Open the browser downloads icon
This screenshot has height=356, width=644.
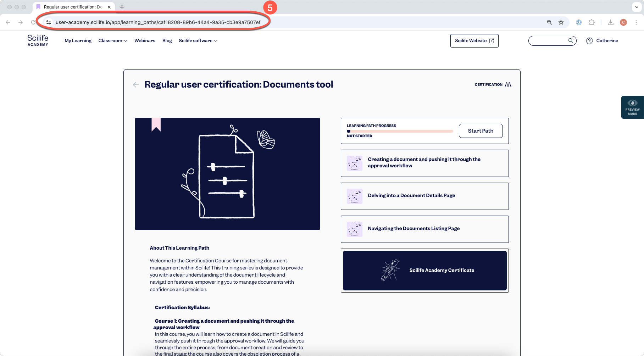[x=611, y=22]
